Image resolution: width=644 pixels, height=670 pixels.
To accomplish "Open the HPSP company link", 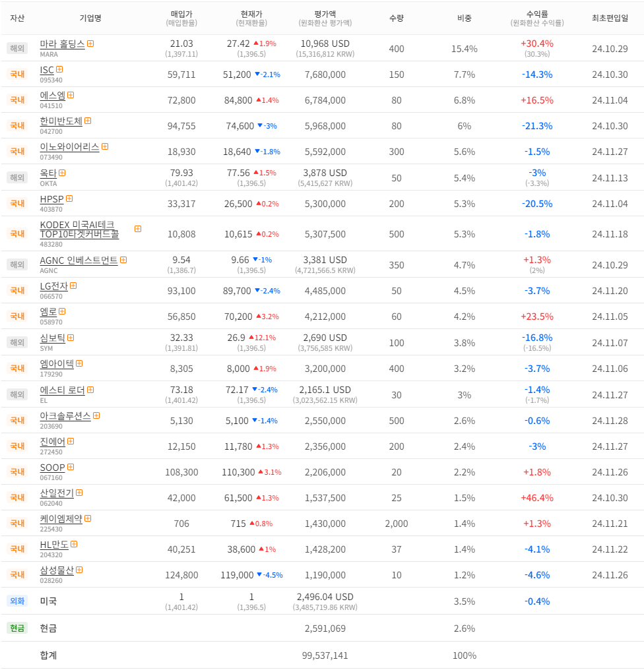I will click(x=51, y=199).
